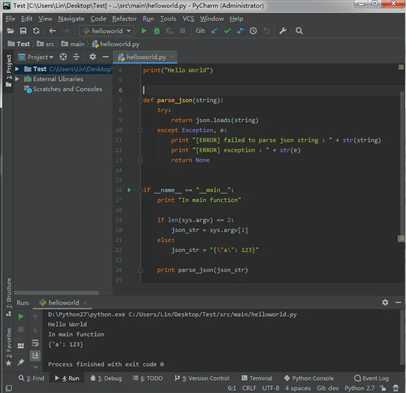
Task: Click the Python 2.7 interpreter status item
Action: click(359, 388)
